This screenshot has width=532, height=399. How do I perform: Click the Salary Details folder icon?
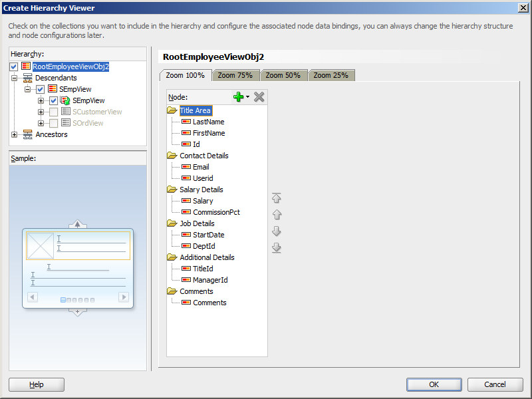point(172,190)
